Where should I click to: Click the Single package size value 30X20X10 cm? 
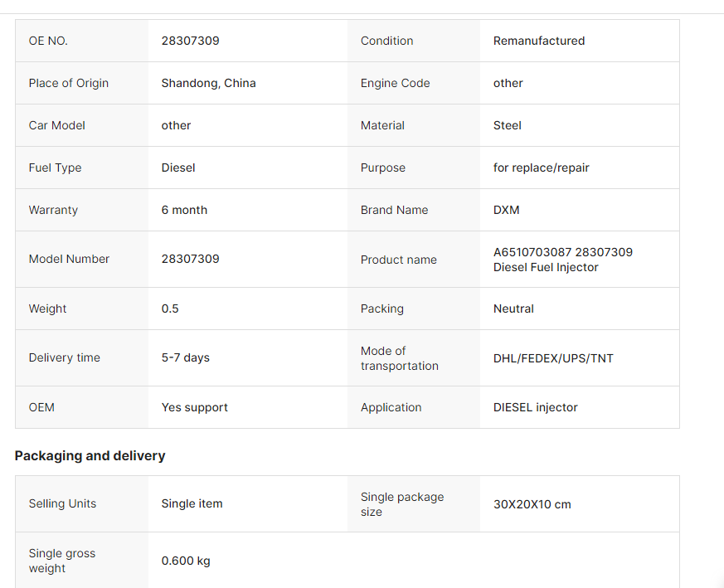(532, 504)
